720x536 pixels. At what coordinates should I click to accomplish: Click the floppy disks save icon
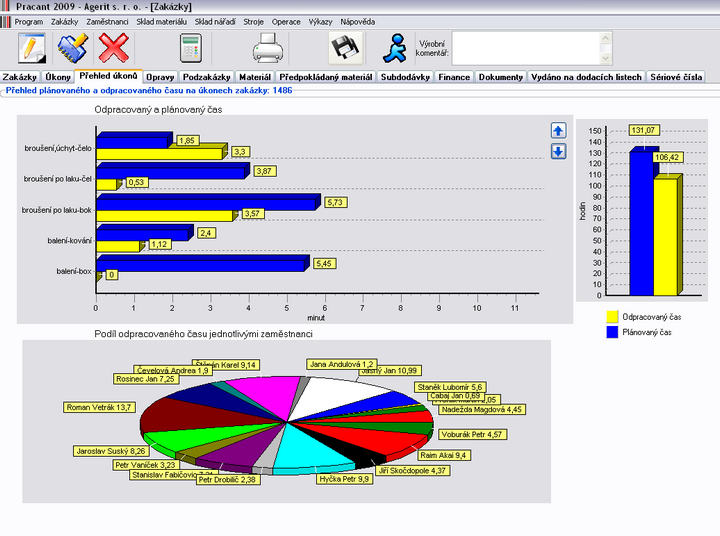[x=345, y=48]
